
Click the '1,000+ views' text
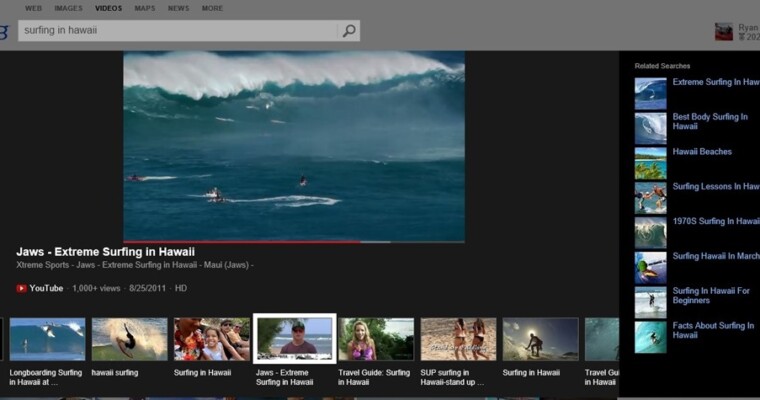click(x=96, y=288)
